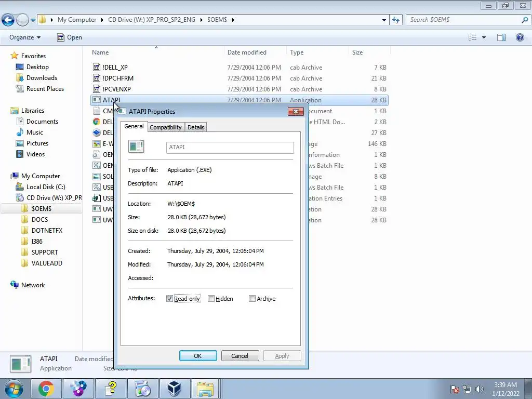This screenshot has width=532, height=399.
Task: Open Desktop in Favorites
Action: pyautogui.click(x=37, y=67)
